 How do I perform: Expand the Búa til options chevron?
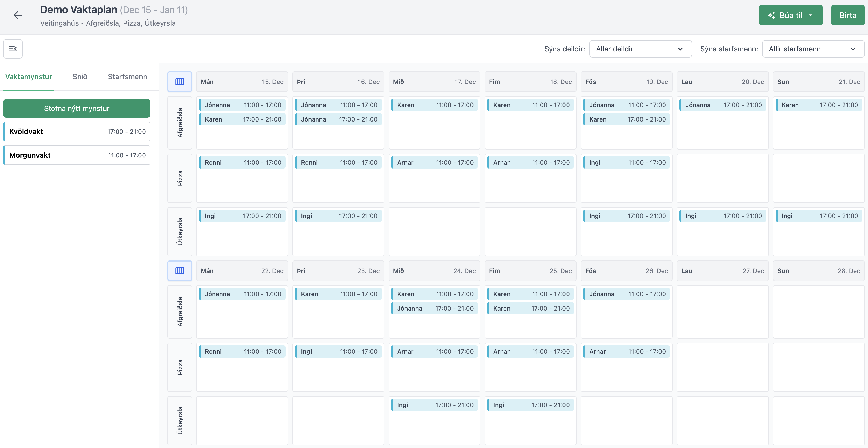[811, 15]
